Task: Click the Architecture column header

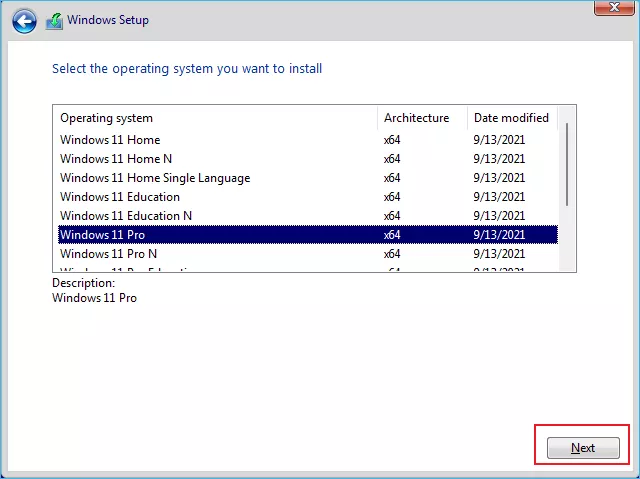Action: point(422,118)
